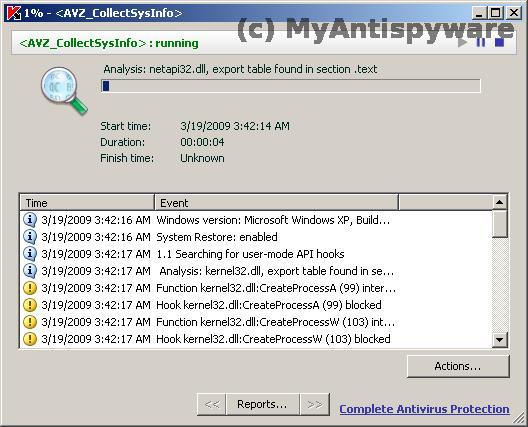Select 'Function kernel32.dll:CreateProcessA (99)' event
Image resolution: width=528 pixels, height=427 pixels.
tap(256, 288)
